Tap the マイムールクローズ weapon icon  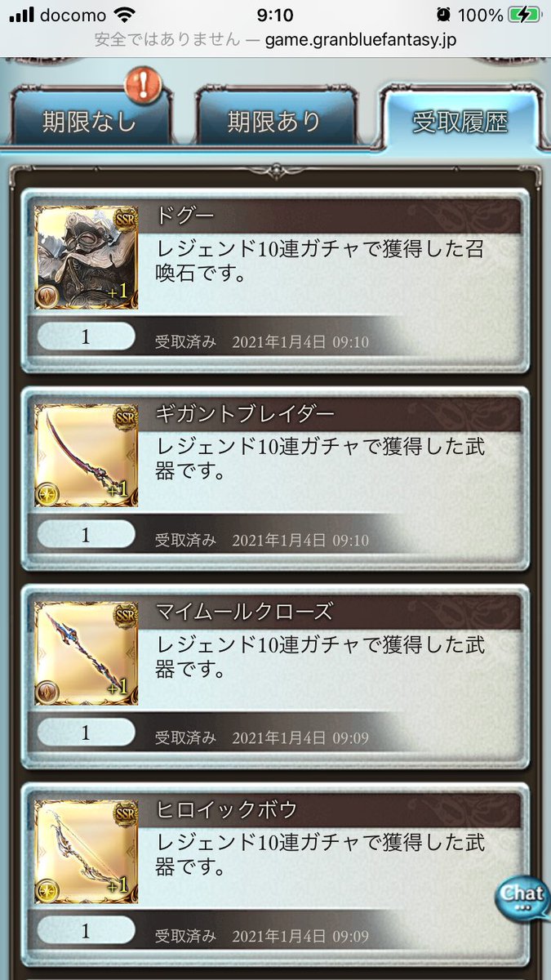(x=87, y=653)
